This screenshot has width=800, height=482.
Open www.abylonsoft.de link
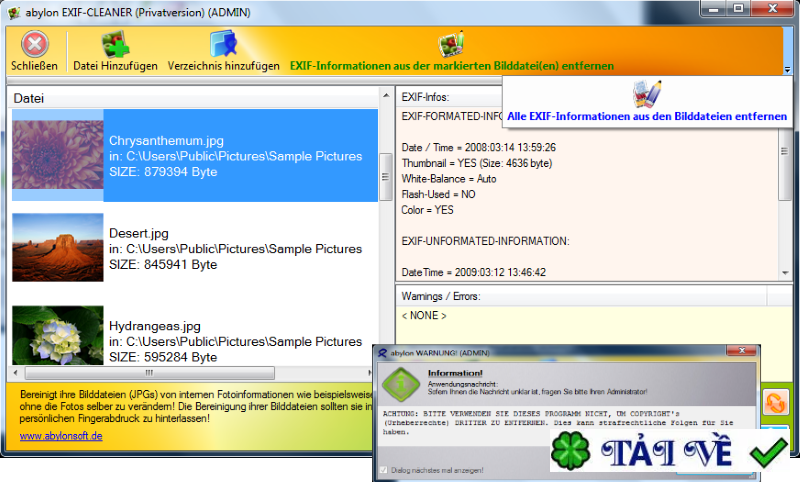61,436
